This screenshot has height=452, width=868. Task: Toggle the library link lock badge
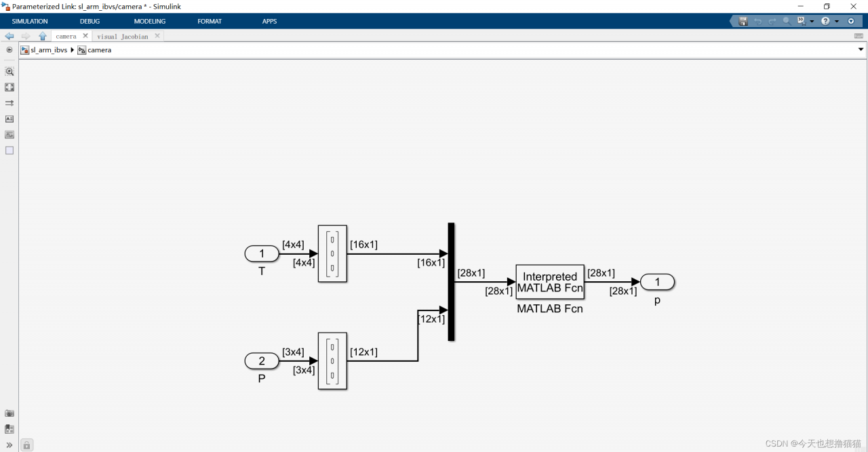tap(26, 445)
